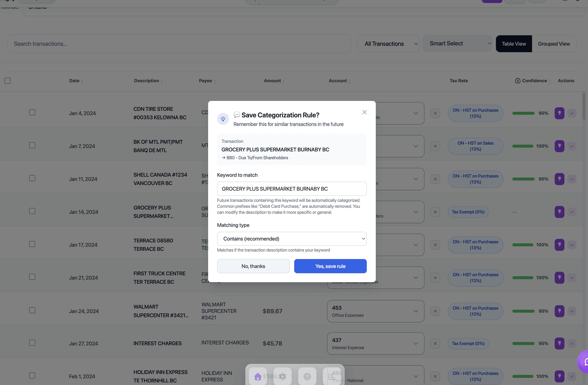Select the Table View tab

[514, 44]
